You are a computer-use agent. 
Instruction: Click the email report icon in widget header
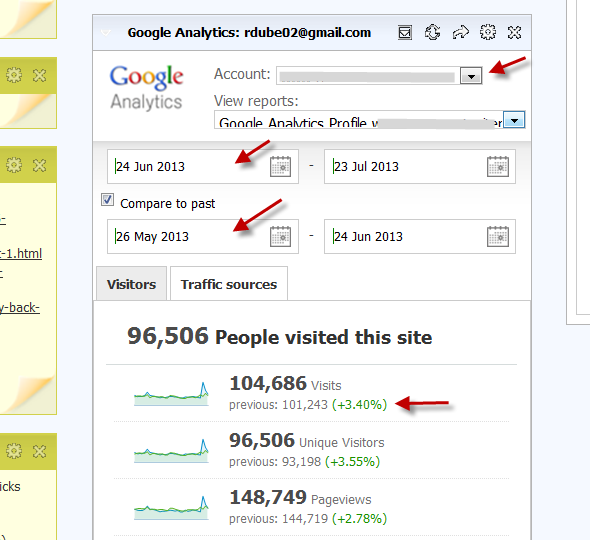click(x=405, y=32)
